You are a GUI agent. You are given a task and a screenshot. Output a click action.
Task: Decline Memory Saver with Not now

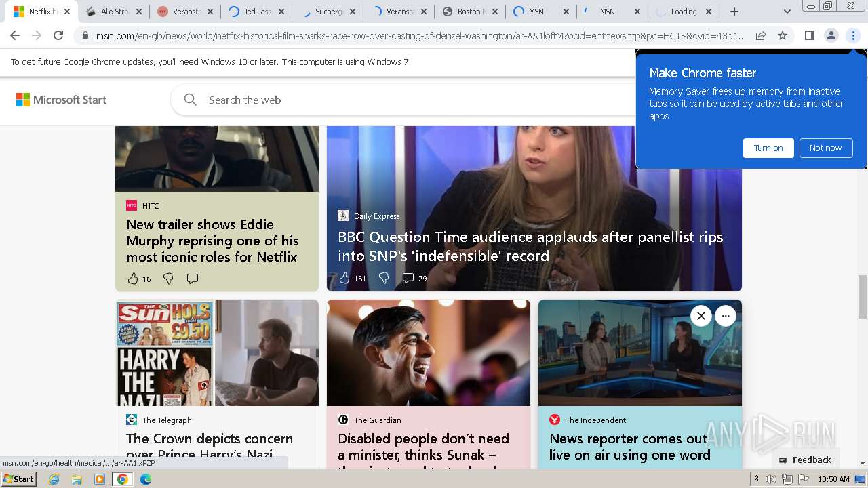pos(825,148)
